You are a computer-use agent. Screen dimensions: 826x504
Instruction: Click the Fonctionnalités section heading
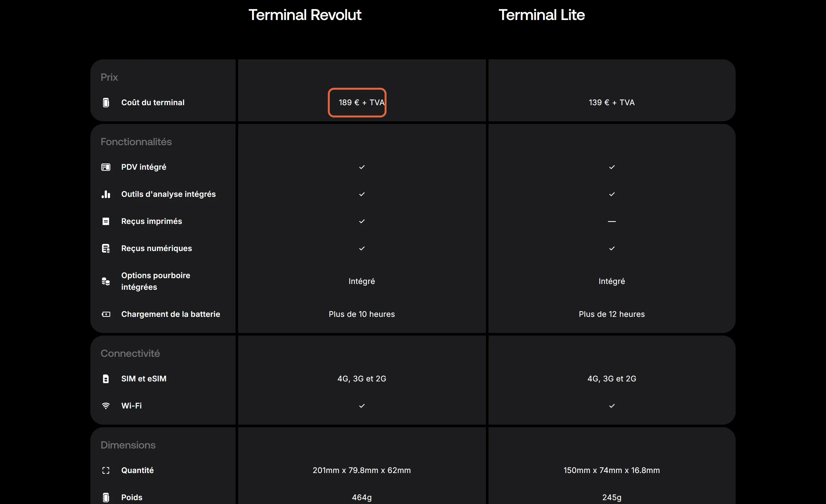pos(136,142)
